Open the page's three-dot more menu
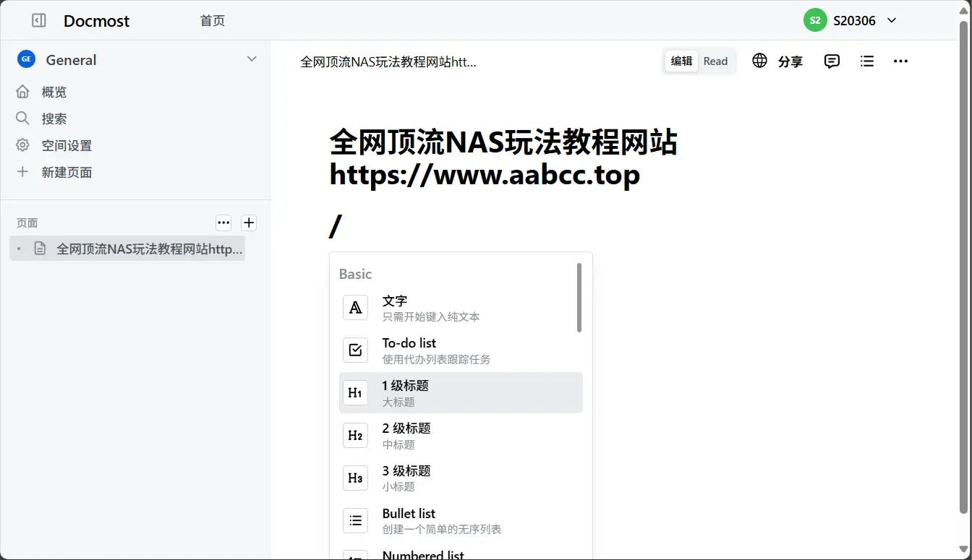Image resolution: width=972 pixels, height=560 pixels. (900, 61)
